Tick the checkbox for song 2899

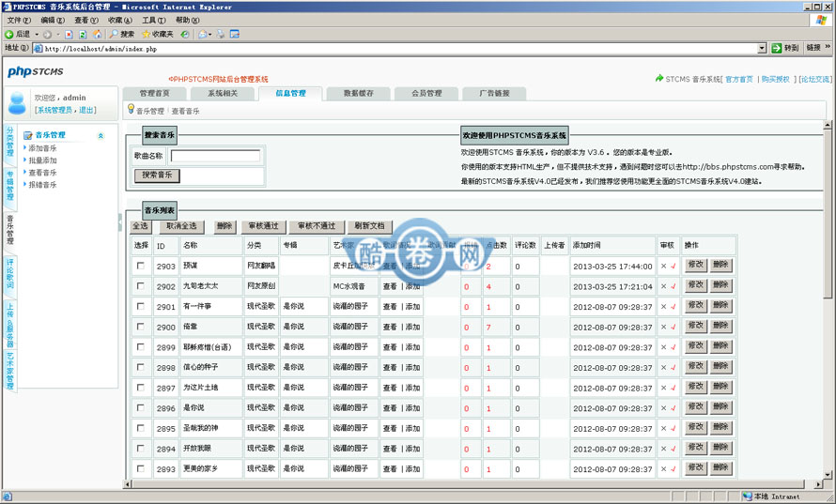tap(141, 346)
